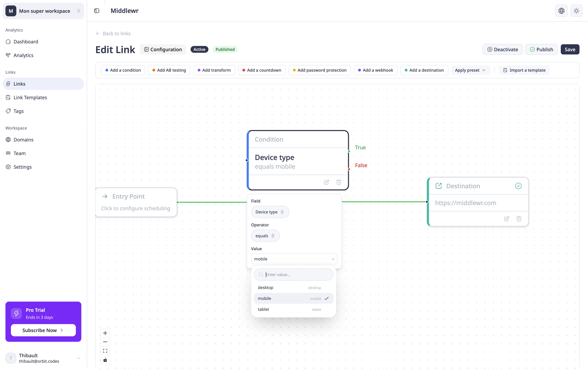Open Domains in Workspace section
Screen dimensions: 588x369
coord(43,140)
